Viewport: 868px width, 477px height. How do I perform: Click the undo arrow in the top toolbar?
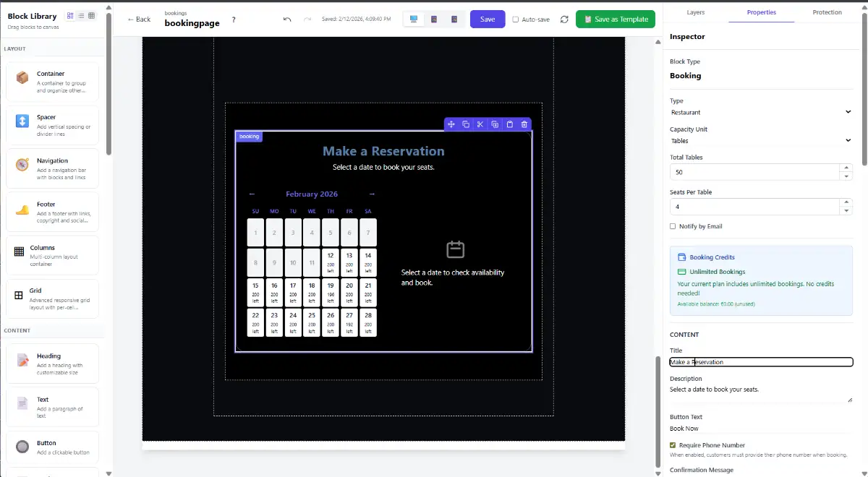[287, 20]
